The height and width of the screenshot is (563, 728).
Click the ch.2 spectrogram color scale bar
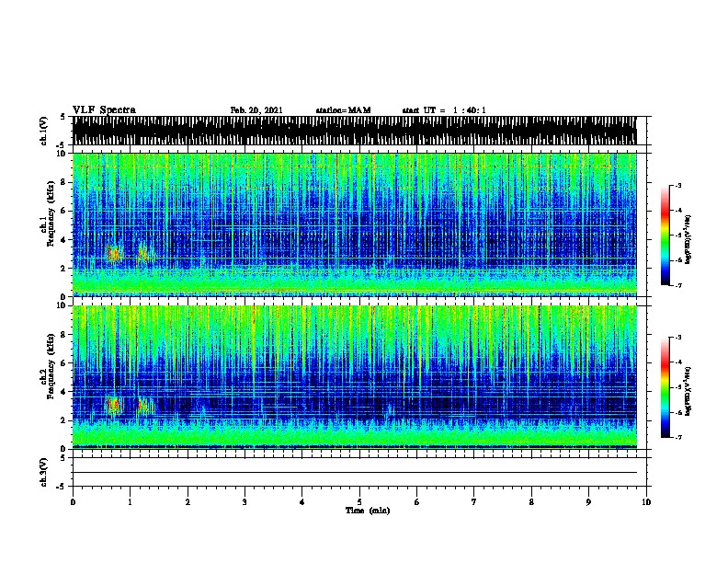click(x=665, y=387)
